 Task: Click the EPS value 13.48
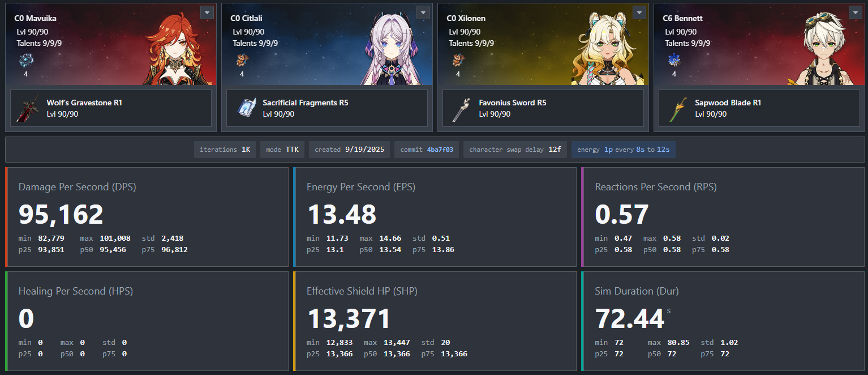342,215
